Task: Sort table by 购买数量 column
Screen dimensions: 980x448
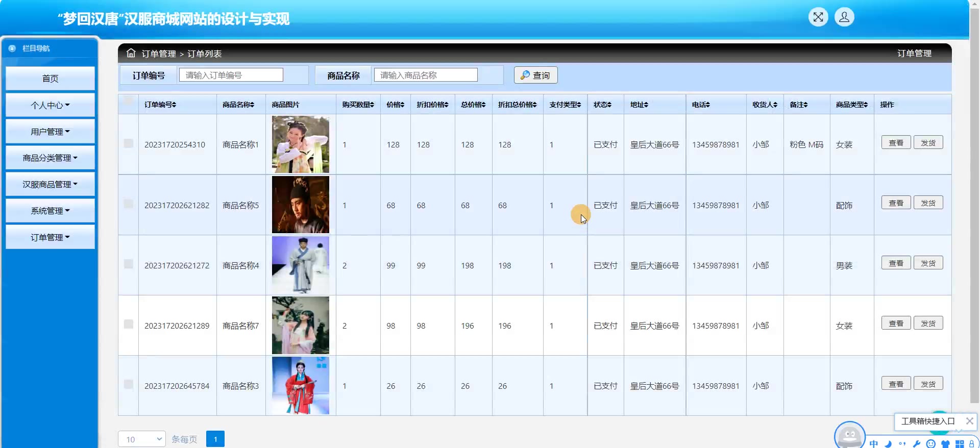Action: (x=358, y=105)
